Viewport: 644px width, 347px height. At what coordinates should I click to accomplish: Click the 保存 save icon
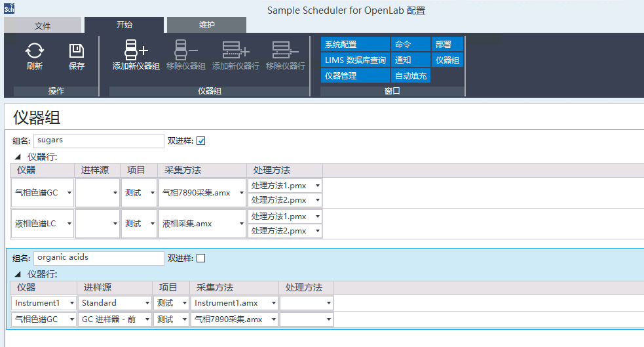(x=77, y=51)
